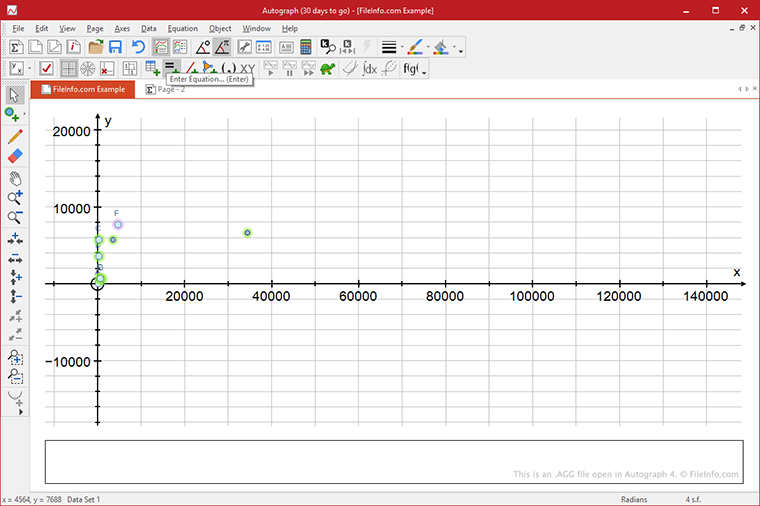Click the line color pencil swatch
The width and height of the screenshot is (760, 506).
(415, 47)
